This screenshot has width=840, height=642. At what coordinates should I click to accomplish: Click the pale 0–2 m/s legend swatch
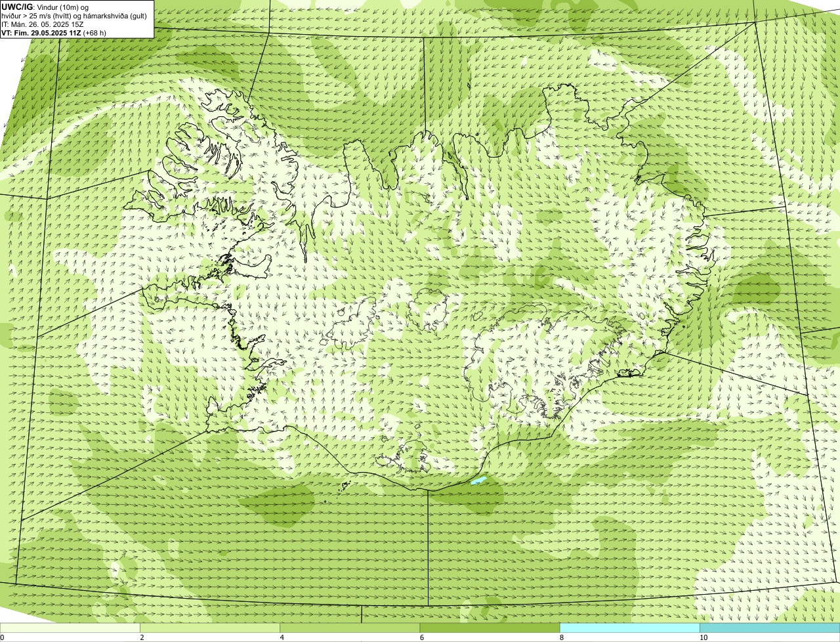click(70, 628)
